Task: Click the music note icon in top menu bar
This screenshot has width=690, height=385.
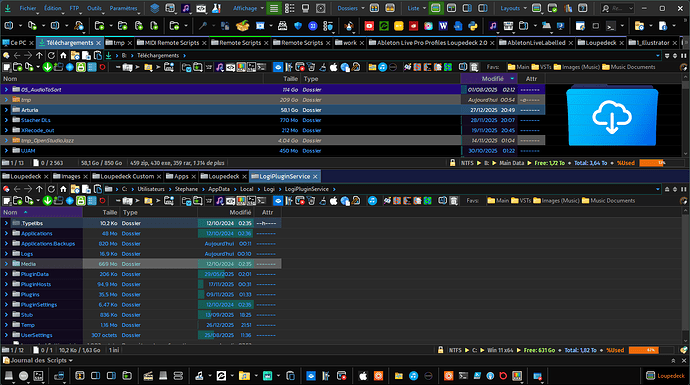Action: [186, 8]
